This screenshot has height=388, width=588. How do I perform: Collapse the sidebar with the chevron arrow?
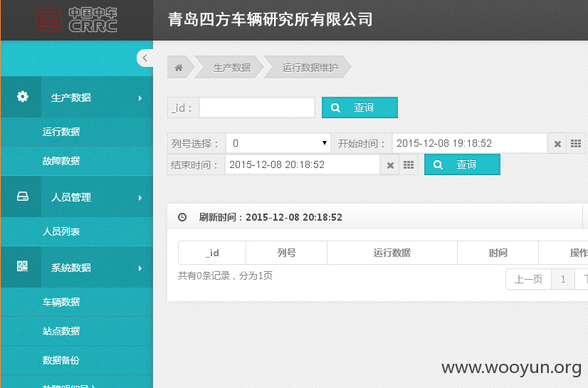pos(145,58)
